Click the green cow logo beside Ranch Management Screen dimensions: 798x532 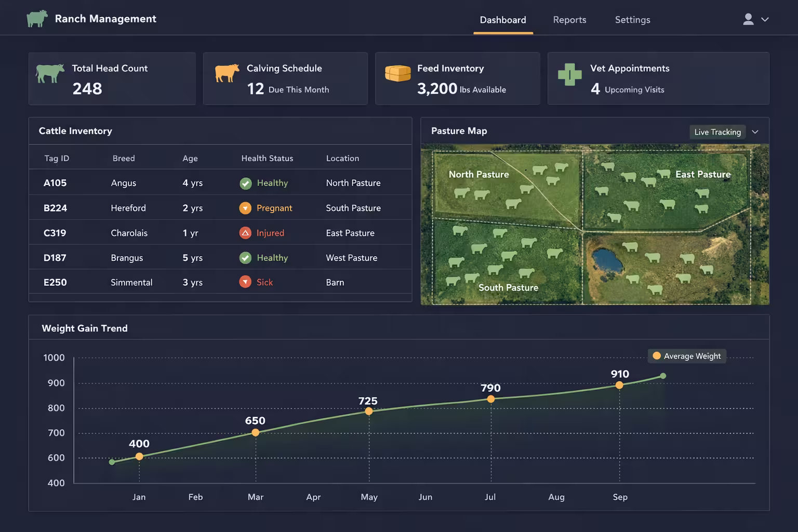[x=37, y=19]
